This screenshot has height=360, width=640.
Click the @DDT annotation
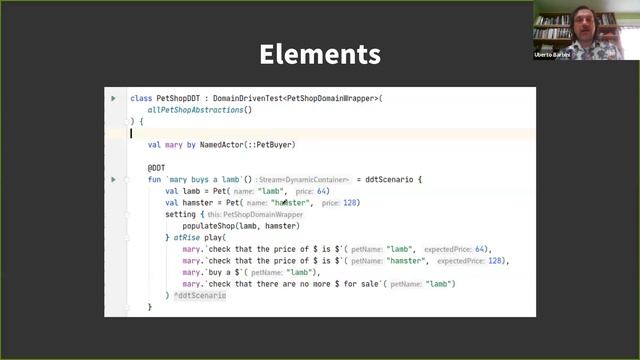[x=156, y=168]
